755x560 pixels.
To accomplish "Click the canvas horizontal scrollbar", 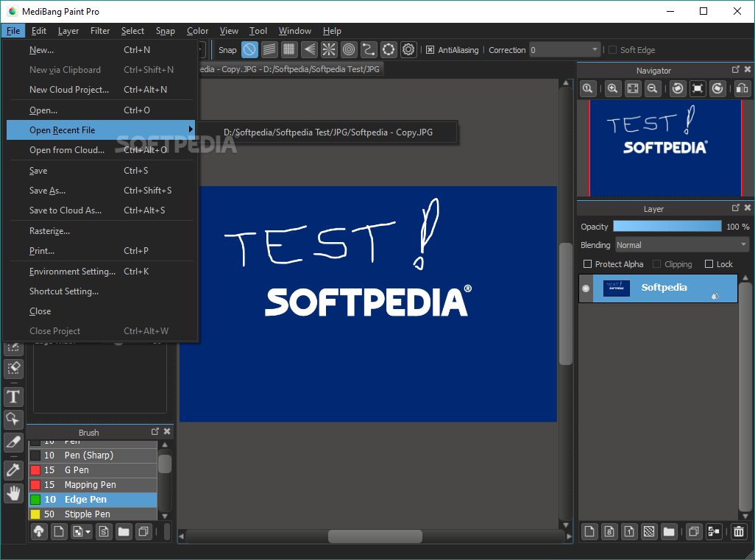I will [x=375, y=536].
